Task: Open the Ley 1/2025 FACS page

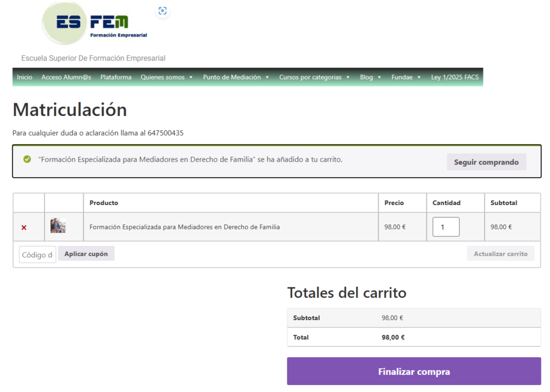Action: click(x=454, y=77)
